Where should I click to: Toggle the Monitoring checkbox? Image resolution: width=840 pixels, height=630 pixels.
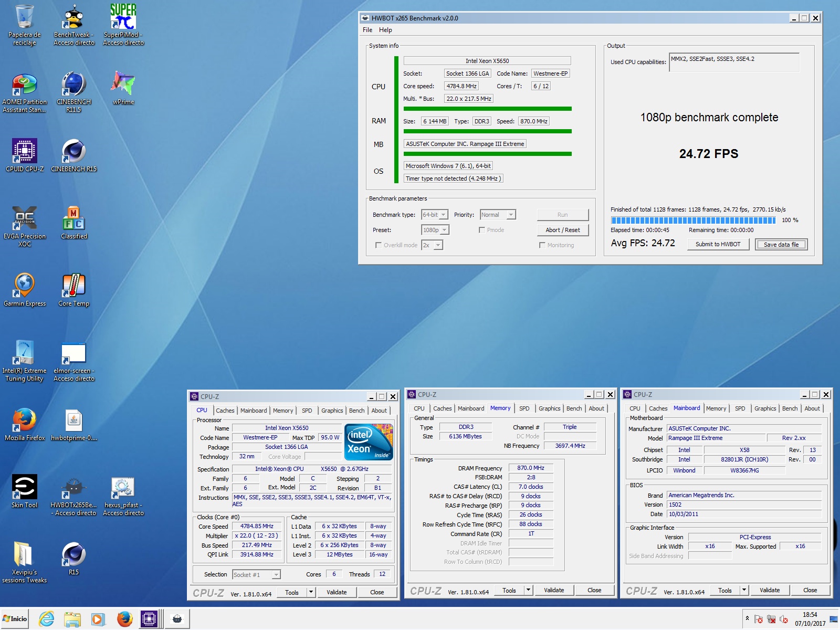pos(542,245)
